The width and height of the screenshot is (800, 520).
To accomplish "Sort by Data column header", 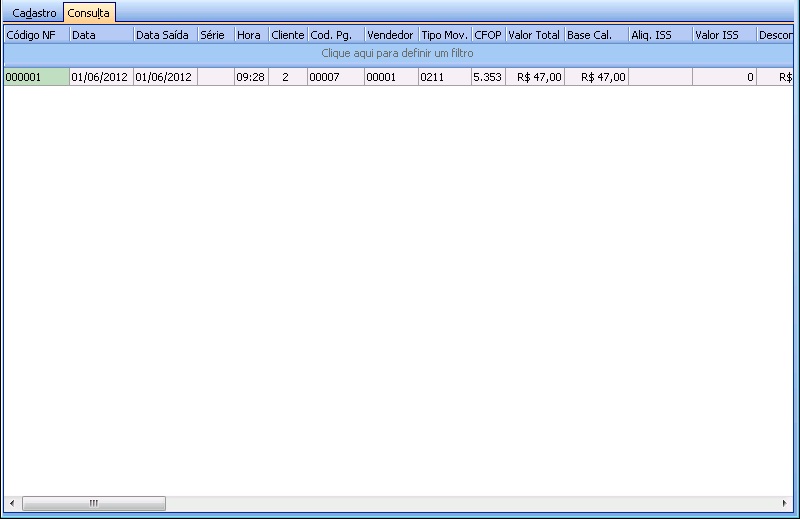I will (100, 34).
